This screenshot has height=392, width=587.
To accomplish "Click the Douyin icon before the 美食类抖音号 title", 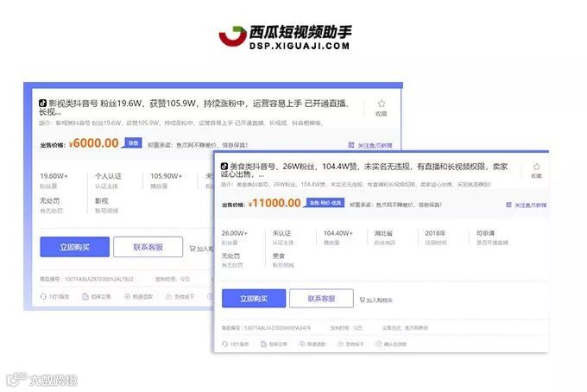I will [x=224, y=167].
